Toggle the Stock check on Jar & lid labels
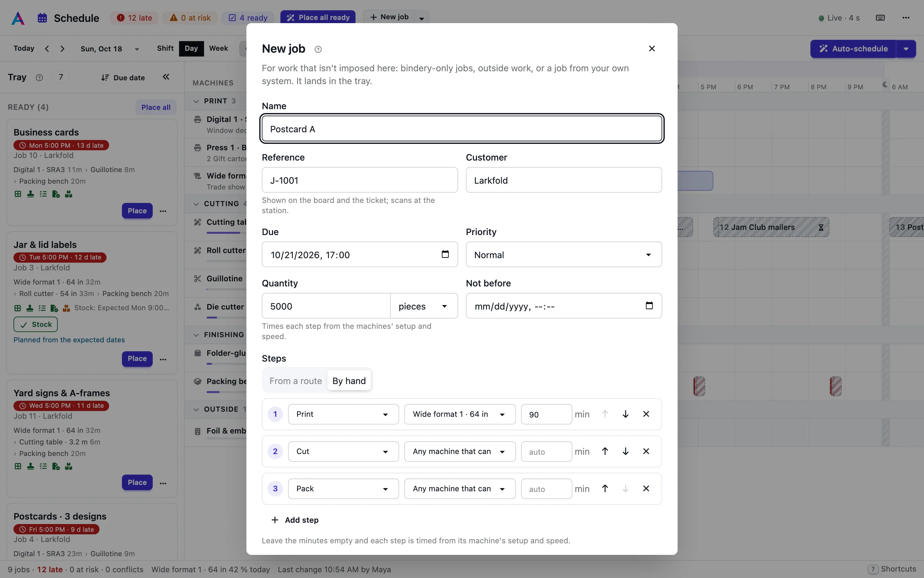Screen dimensions: 924x578 [x=36, y=325]
